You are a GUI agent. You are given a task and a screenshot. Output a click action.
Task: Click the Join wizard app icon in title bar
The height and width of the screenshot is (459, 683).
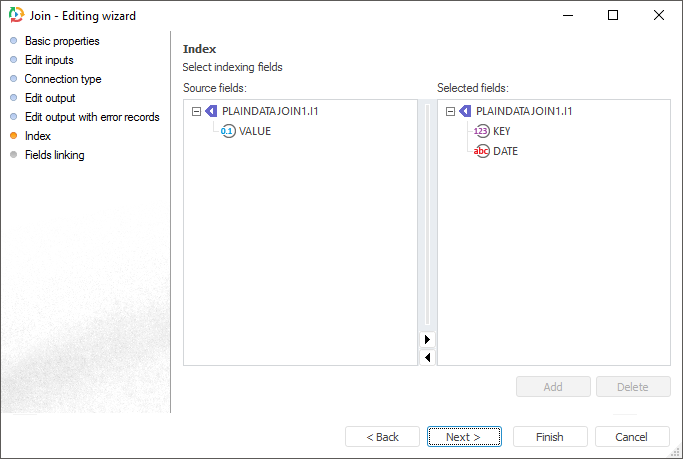coord(15,16)
